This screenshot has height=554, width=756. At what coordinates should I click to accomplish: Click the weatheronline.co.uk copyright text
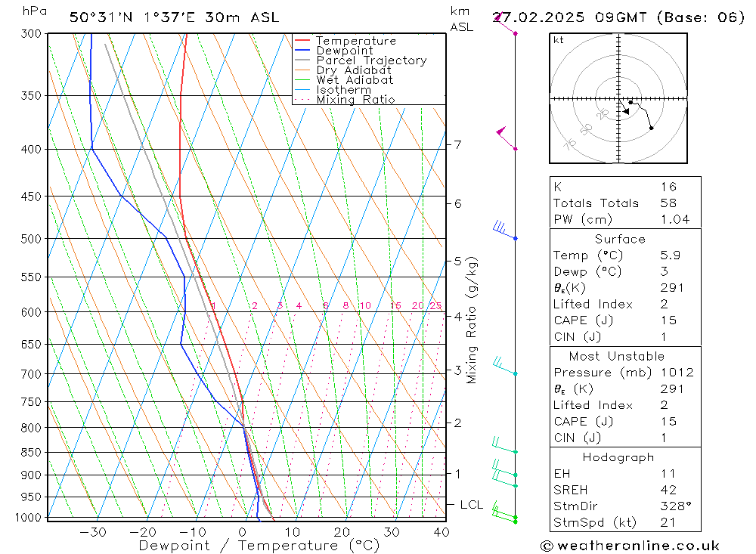pyautogui.click(x=631, y=546)
